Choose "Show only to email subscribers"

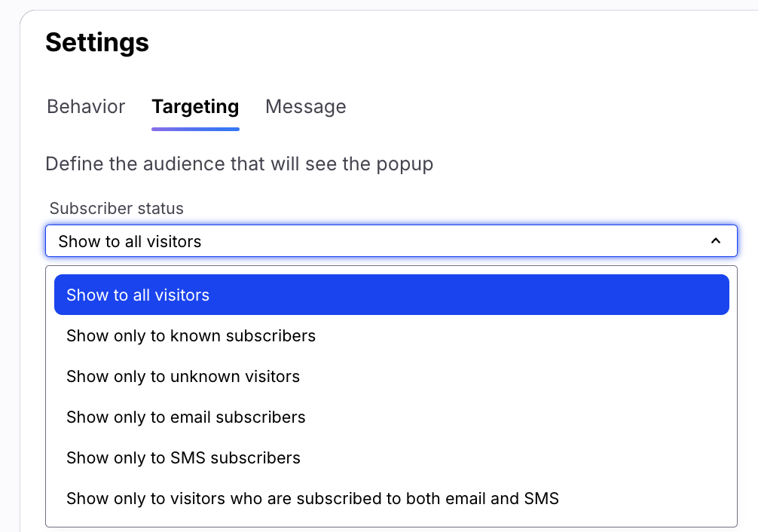[186, 417]
